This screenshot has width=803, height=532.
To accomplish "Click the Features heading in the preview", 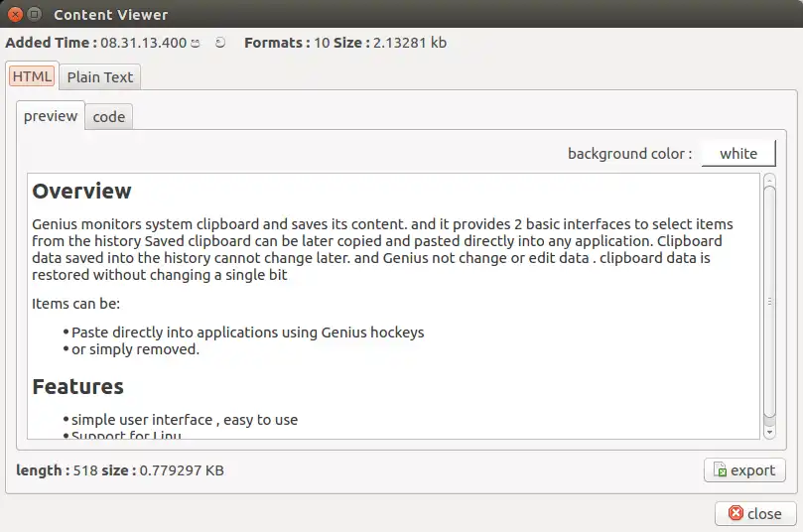I will pyautogui.click(x=78, y=386).
